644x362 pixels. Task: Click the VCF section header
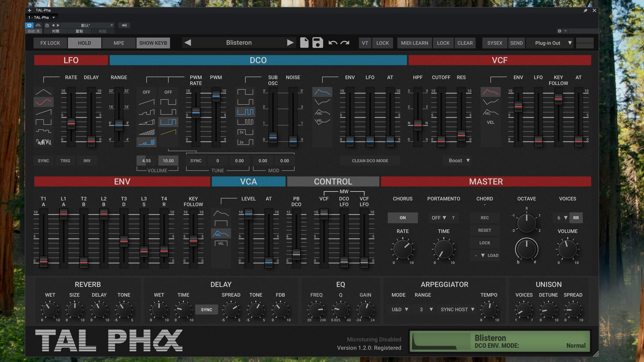[500, 60]
